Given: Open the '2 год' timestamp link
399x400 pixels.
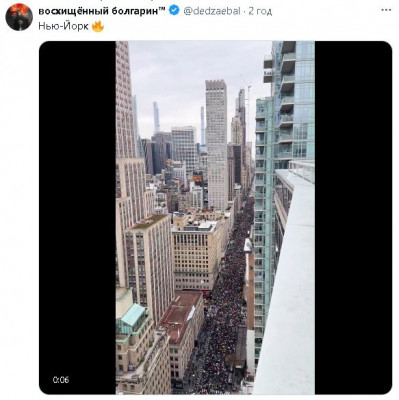Looking at the screenshot, I should click(260, 11).
